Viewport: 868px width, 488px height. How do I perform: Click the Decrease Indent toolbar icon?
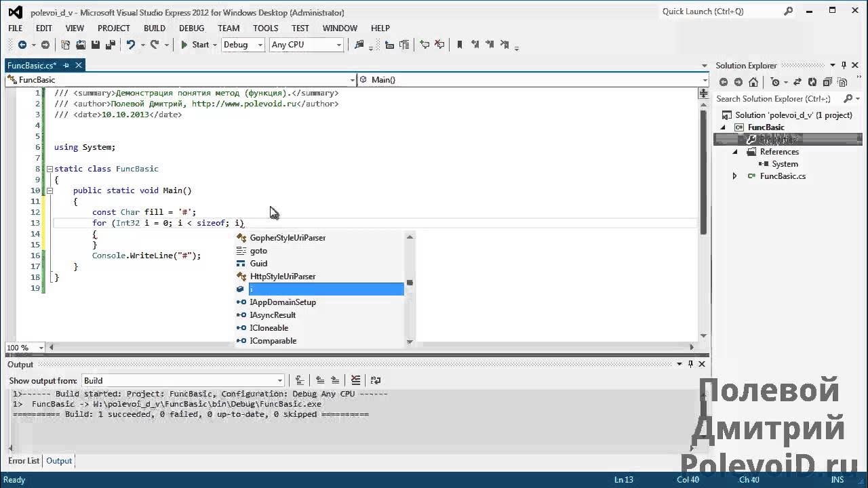coord(390,45)
